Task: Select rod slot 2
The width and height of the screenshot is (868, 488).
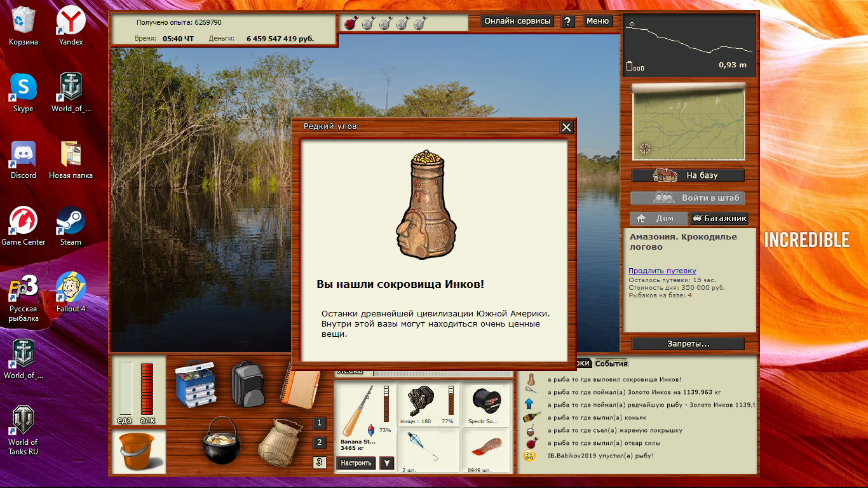Action: (x=320, y=443)
